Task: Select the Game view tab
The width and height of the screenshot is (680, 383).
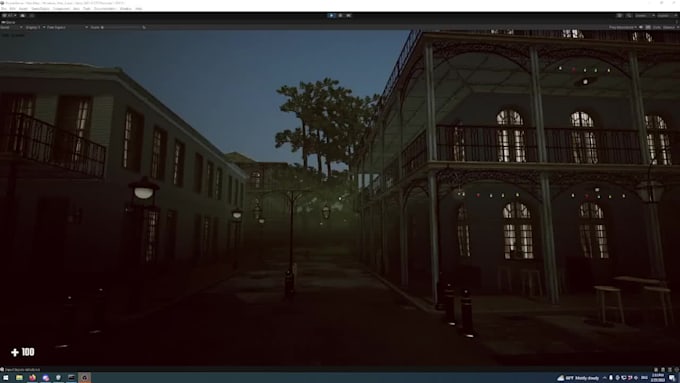Action: pyautogui.click(x=8, y=22)
